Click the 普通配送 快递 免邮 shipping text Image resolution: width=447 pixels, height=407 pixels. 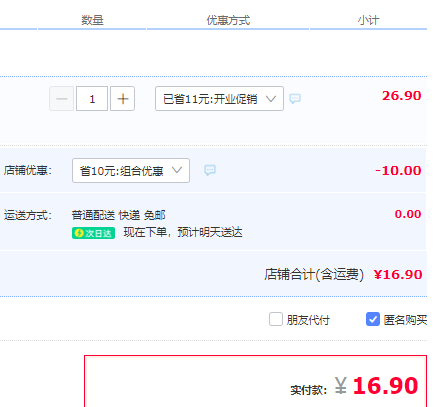tap(118, 215)
